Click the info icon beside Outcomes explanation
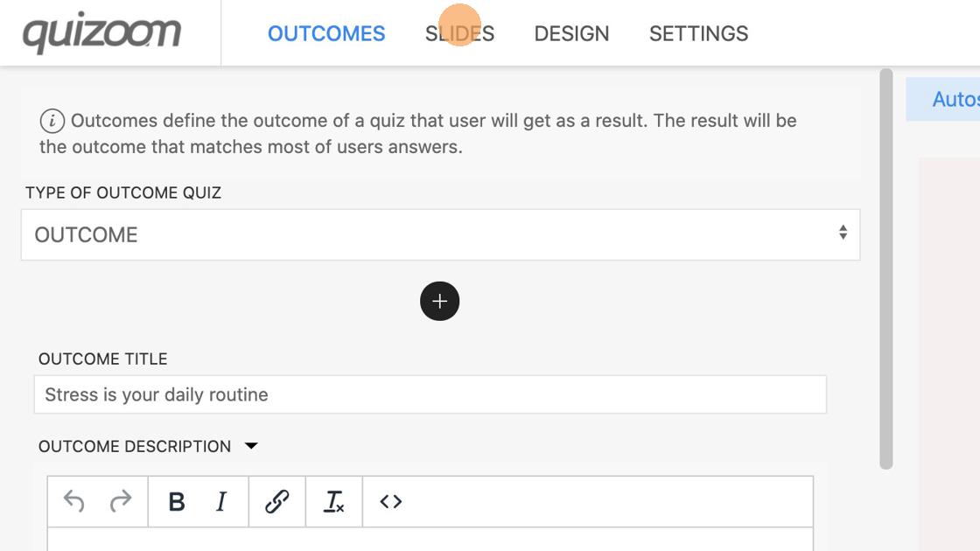980x551 pixels. point(52,121)
